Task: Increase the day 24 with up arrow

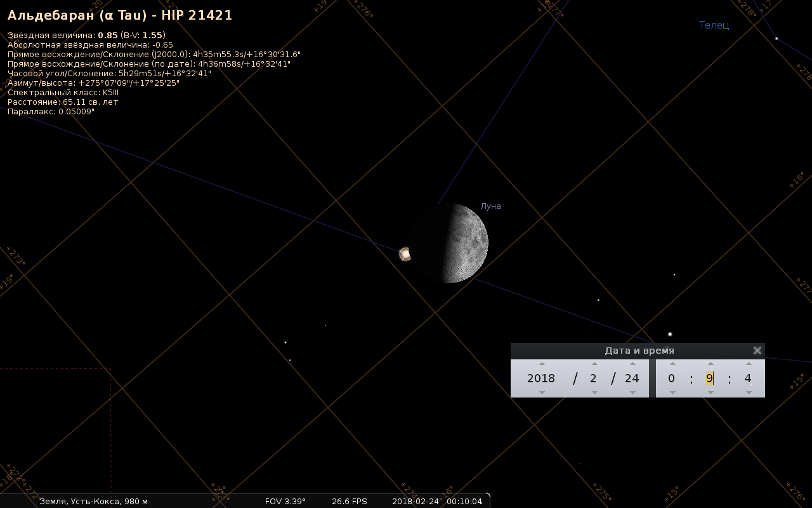Action: (632, 364)
